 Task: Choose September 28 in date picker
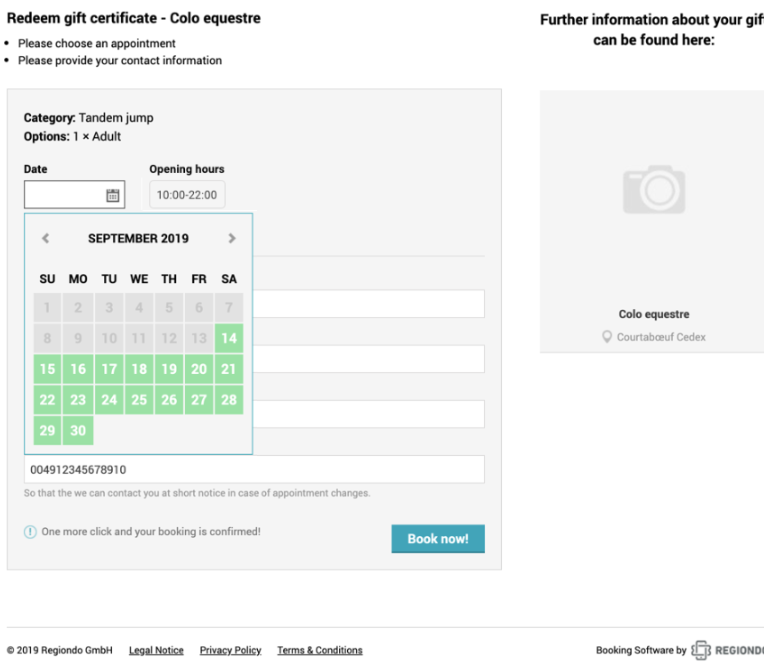[x=229, y=400]
